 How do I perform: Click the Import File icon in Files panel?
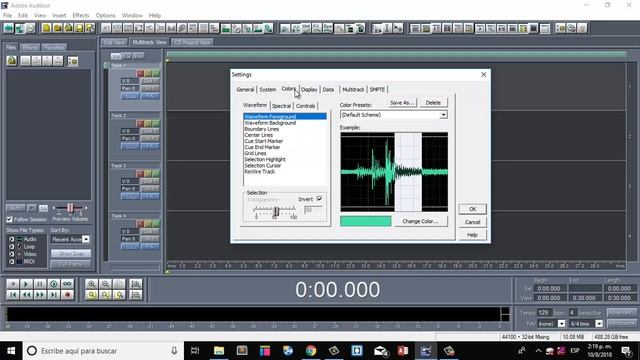click(x=12, y=61)
